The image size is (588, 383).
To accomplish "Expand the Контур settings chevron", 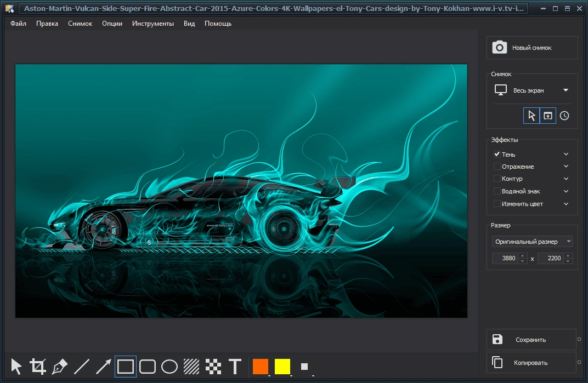I will [566, 179].
